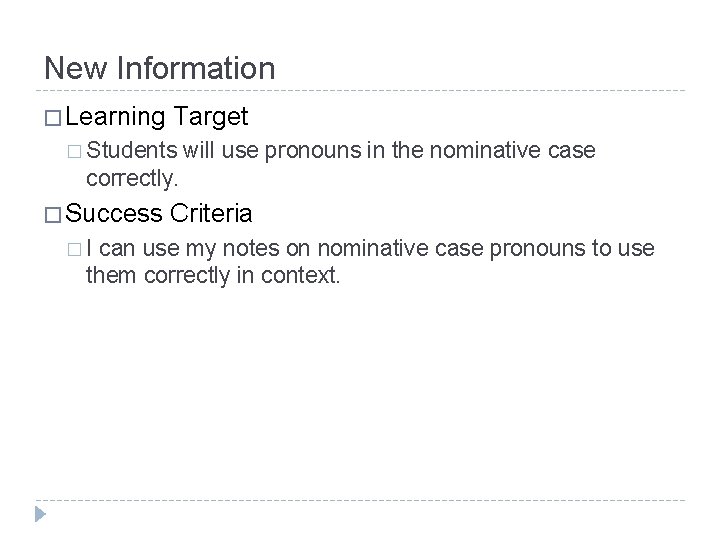The width and height of the screenshot is (720, 540).
Task: Click the square bullet before Learning Target
Action: 53,118
